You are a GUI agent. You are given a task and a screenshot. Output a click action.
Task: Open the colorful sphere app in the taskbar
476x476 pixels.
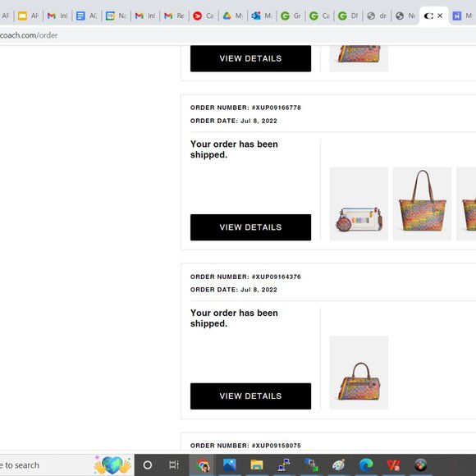point(421,465)
